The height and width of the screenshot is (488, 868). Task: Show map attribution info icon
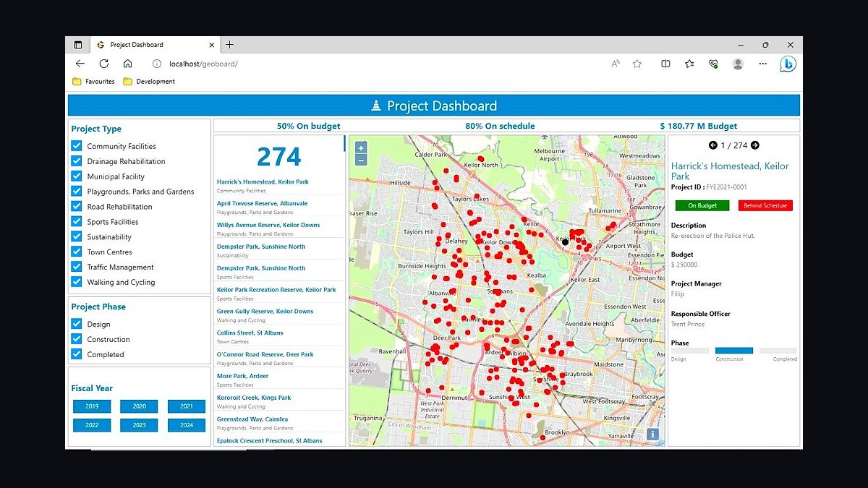coord(653,434)
